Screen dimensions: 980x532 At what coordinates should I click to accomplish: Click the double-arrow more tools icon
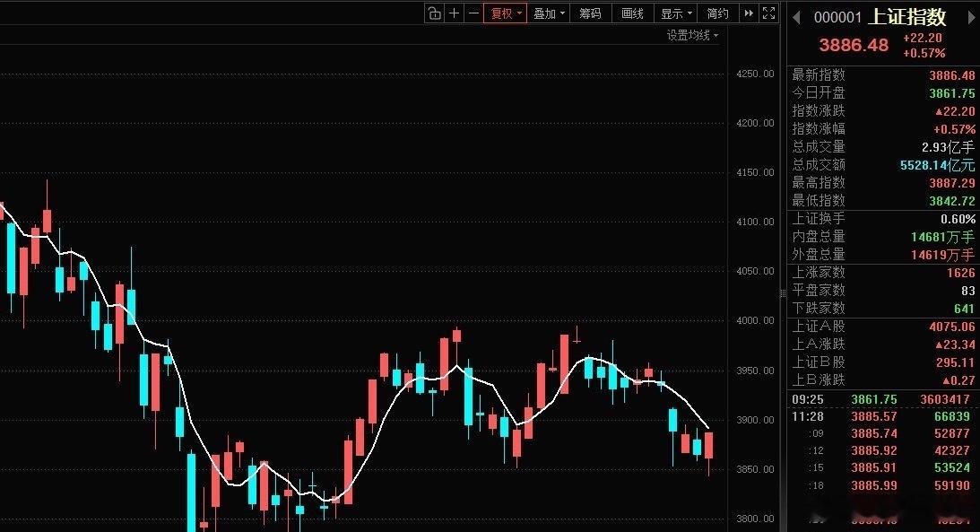pyautogui.click(x=748, y=13)
